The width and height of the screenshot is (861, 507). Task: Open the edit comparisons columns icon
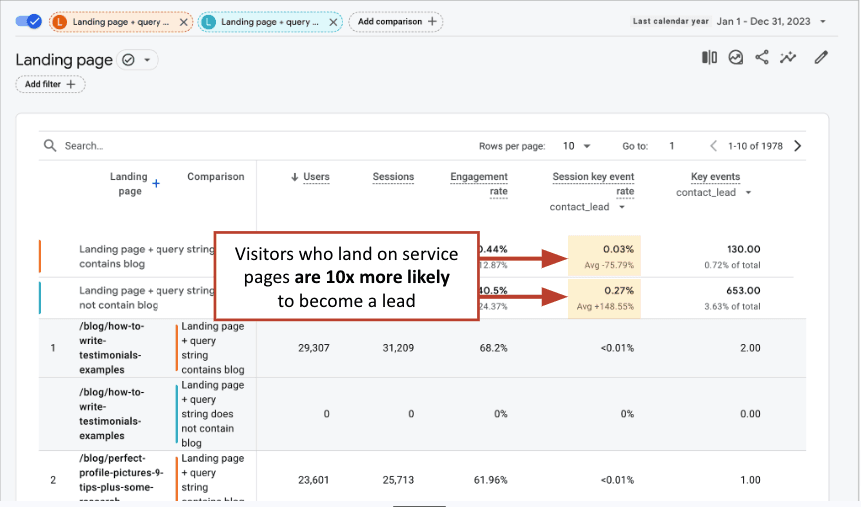click(x=709, y=58)
